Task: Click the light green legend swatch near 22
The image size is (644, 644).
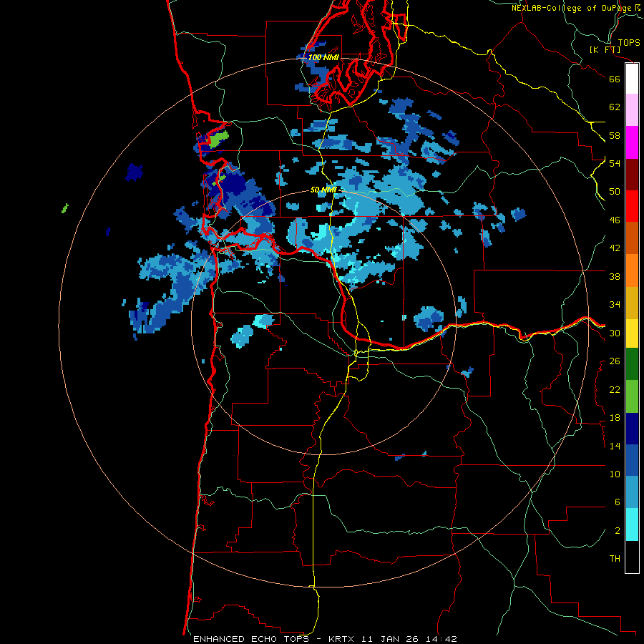Action: click(632, 396)
